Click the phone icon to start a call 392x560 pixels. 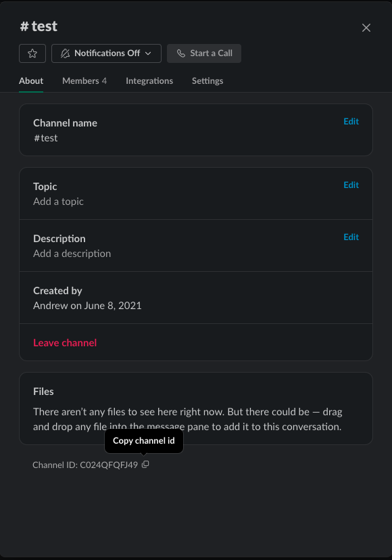(x=180, y=53)
